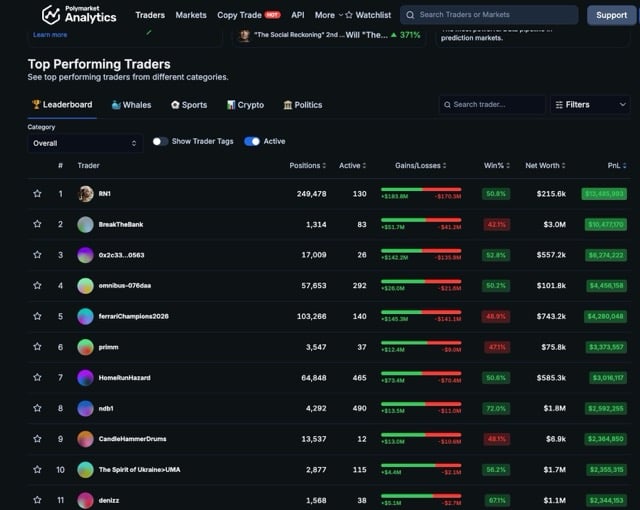Expand the Filters dropdown chevron

[x=622, y=105]
